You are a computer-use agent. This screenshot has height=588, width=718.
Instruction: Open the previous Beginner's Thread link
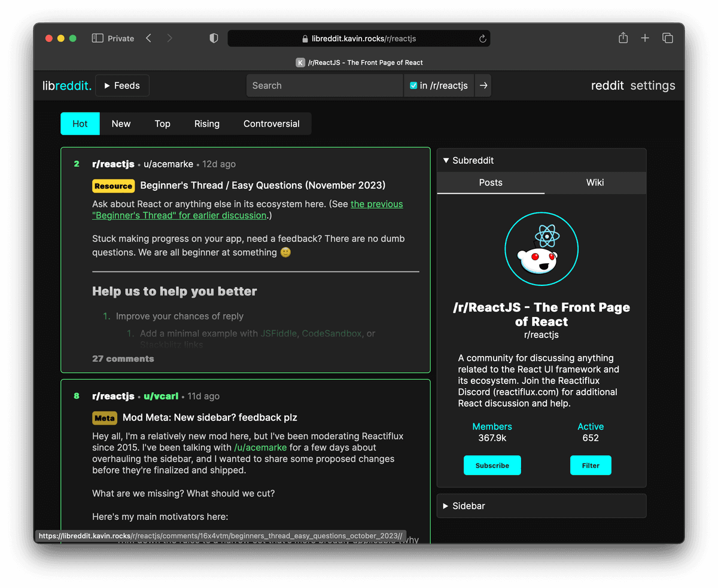[x=248, y=209]
